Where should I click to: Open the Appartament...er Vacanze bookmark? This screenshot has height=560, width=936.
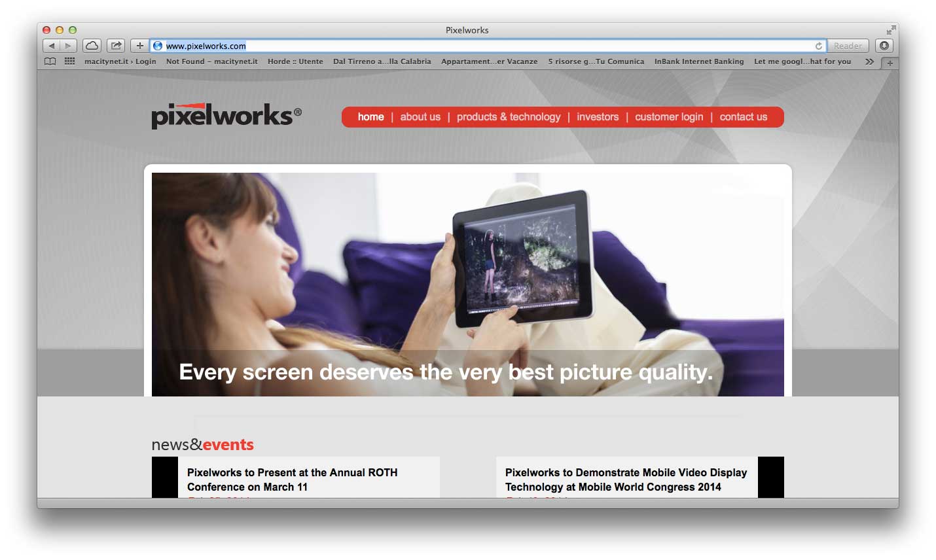[x=490, y=61]
